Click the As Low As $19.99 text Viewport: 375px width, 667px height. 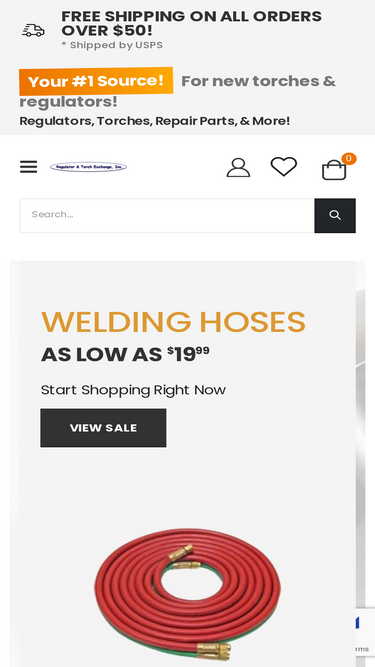125,354
